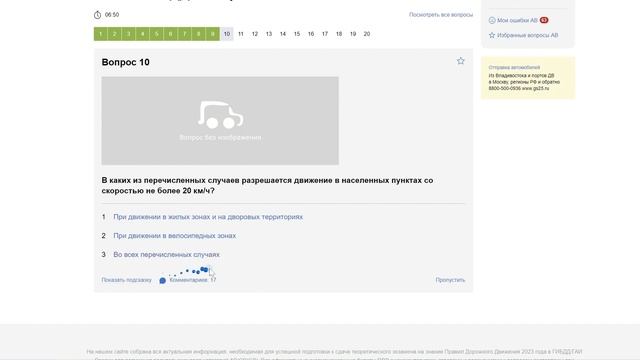Click the Вопрос без изображения placeholder image
Screen dimensions: 640x360
[x=220, y=121]
